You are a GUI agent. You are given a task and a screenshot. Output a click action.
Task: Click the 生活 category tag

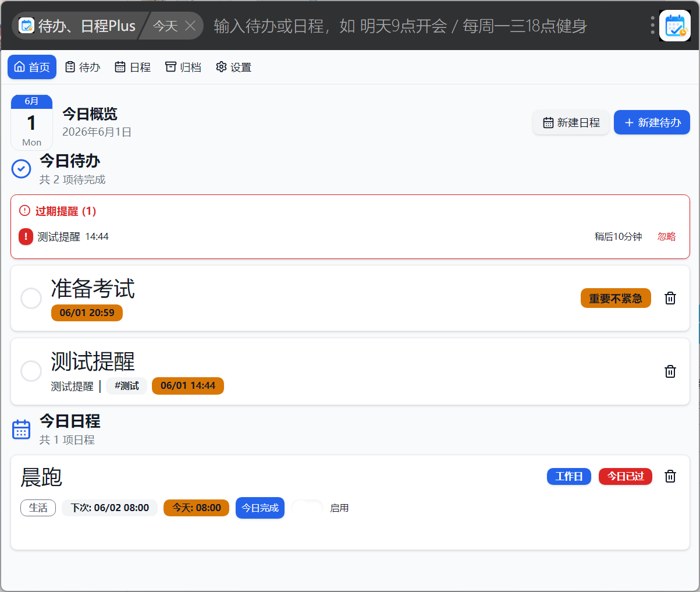tap(38, 508)
